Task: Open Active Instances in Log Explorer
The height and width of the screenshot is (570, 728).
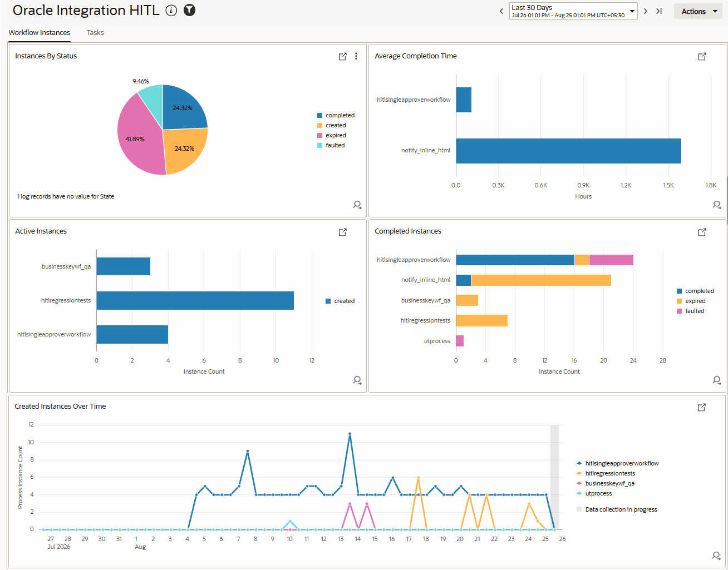Action: 343,232
